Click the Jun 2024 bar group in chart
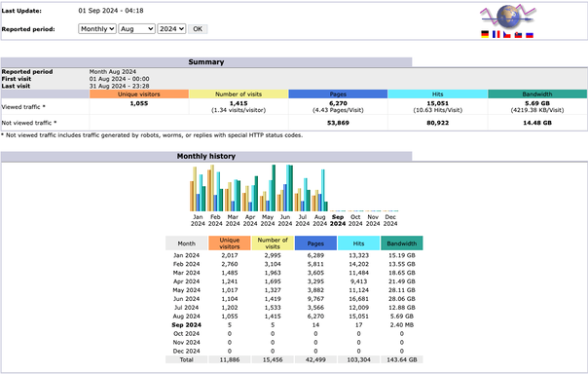The image size is (588, 374). click(x=285, y=188)
